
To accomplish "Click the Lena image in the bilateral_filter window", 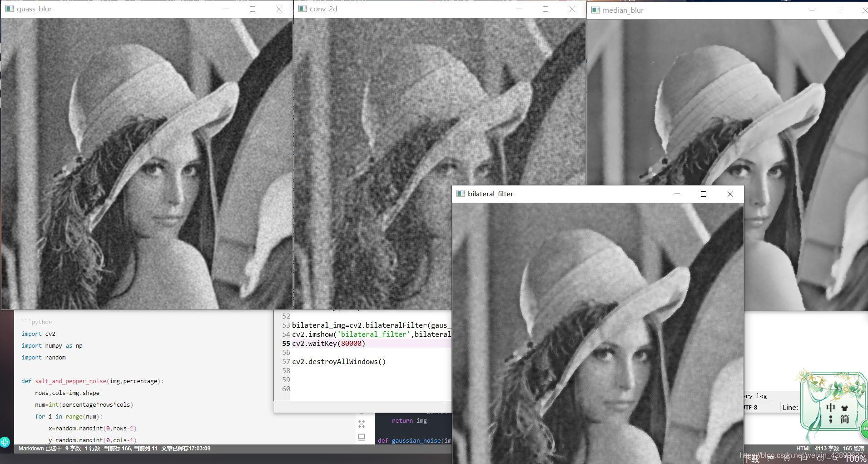I will click(598, 333).
